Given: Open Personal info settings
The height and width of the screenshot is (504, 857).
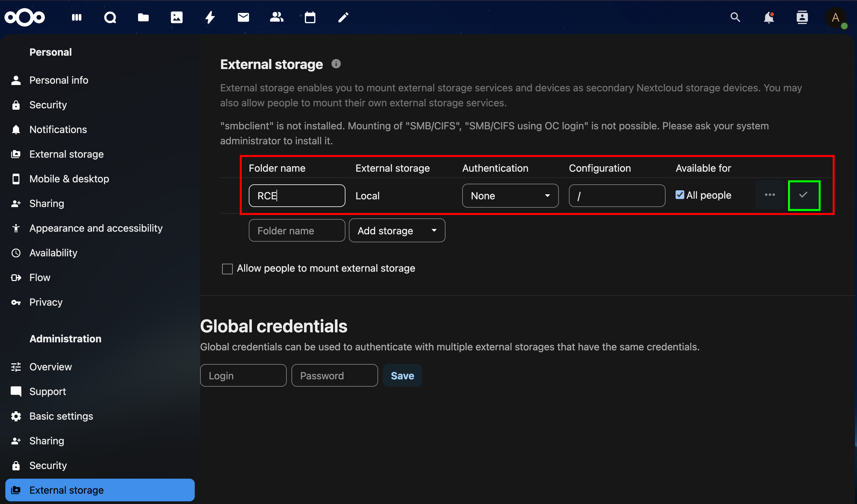Looking at the screenshot, I should [x=100, y=80].
